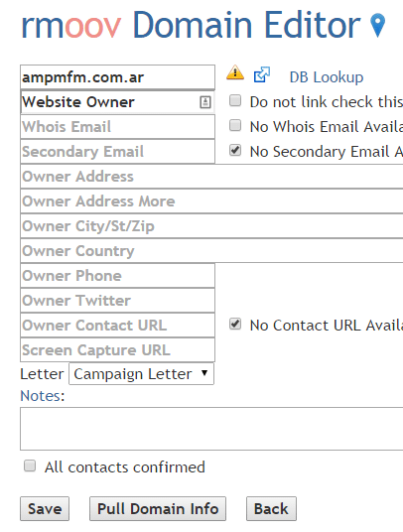
Task: Open the DB Lookup link
Action: 327,77
